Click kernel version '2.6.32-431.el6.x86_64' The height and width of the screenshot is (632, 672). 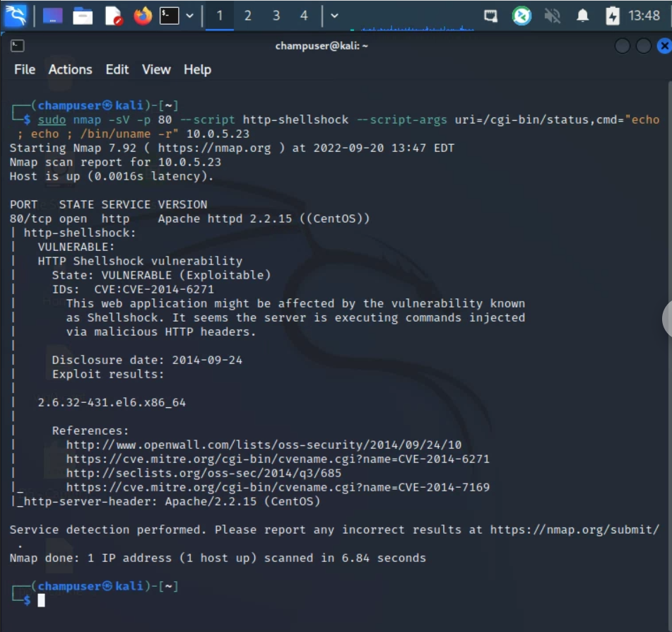(x=112, y=402)
